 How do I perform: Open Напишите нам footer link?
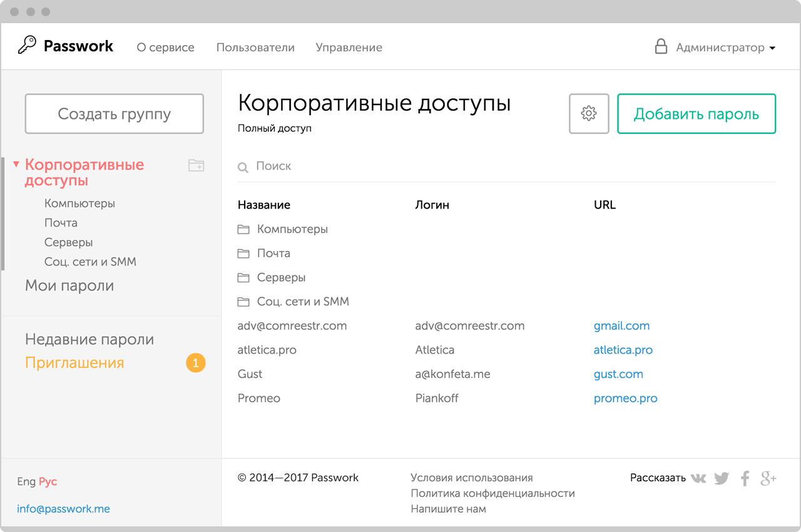tap(448, 509)
